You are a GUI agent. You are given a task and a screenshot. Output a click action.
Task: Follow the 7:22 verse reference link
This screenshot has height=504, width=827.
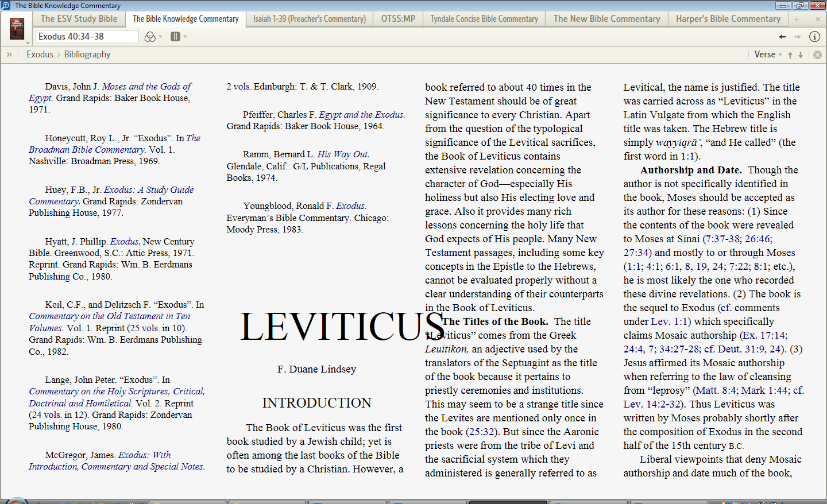[x=739, y=266]
